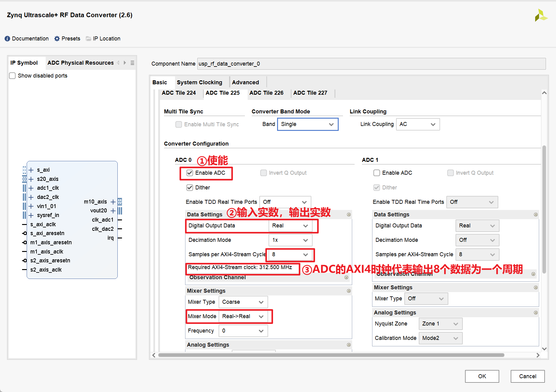The image size is (556, 392).
Task: Expand the s_axi port plus icon
Action: 31,170
